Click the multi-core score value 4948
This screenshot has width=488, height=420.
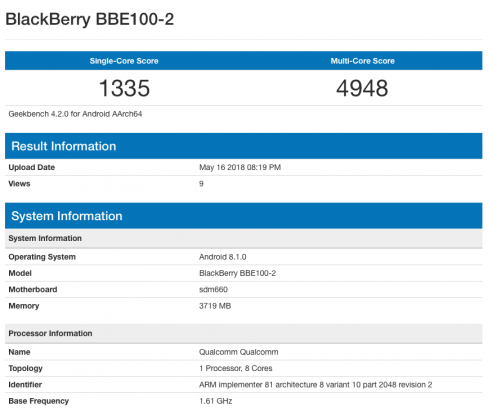pyautogui.click(x=362, y=88)
